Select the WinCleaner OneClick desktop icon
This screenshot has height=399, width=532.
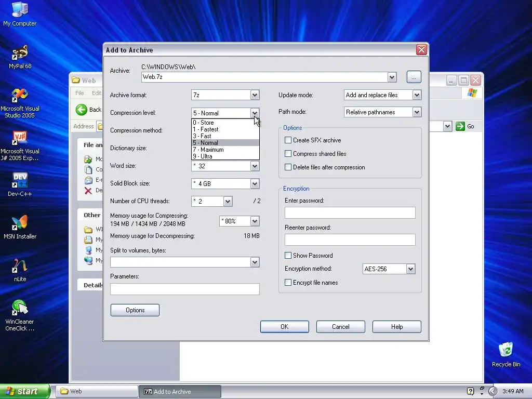point(20,315)
